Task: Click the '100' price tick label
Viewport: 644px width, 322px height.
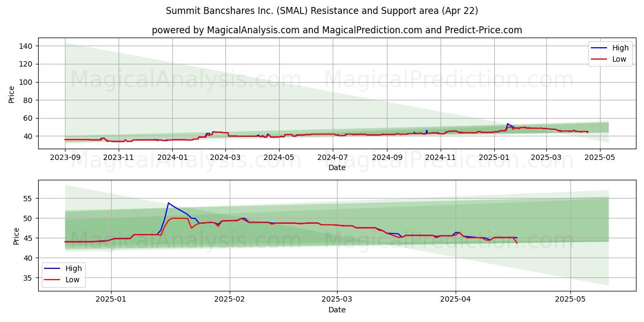Action: 27,82
